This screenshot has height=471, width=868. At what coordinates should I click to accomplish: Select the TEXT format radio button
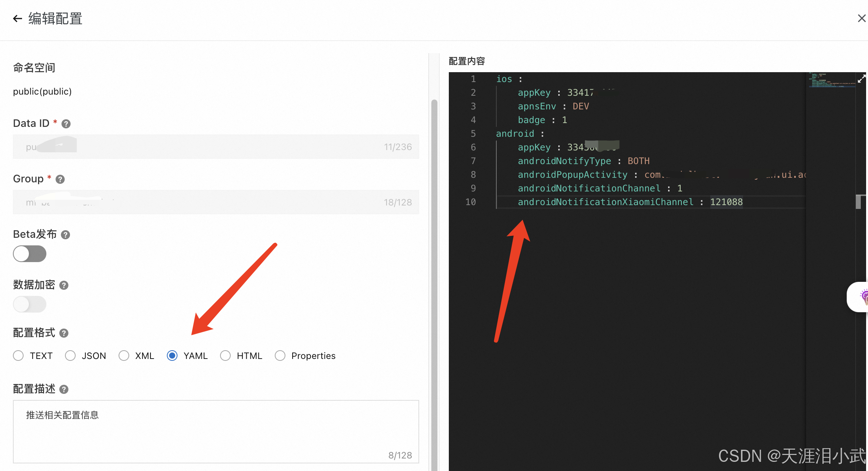(18, 356)
